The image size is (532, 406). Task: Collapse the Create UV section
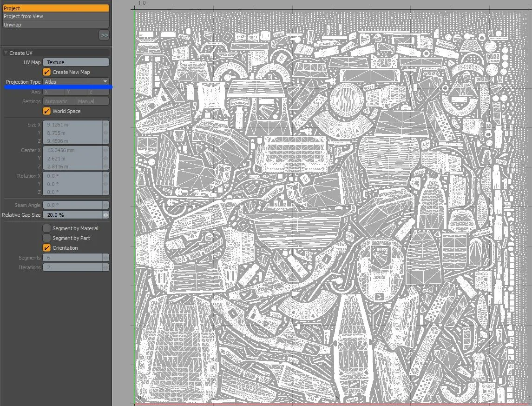coord(6,53)
